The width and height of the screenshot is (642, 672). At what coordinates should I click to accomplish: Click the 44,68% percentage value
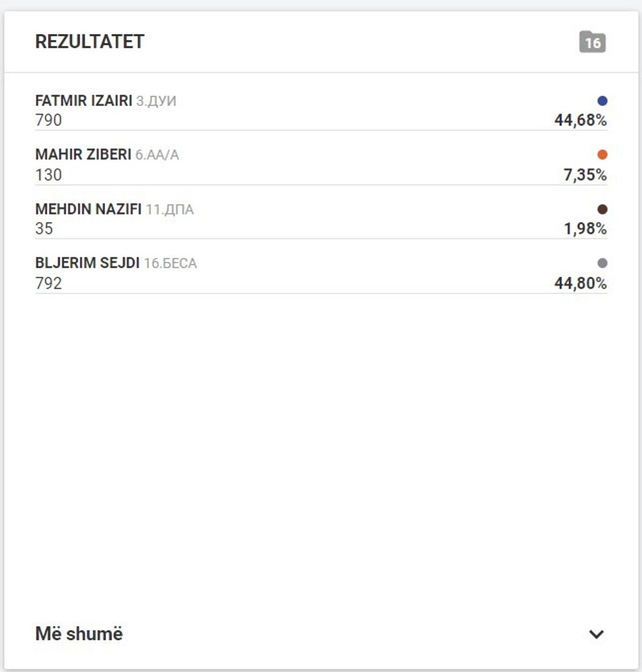click(x=580, y=121)
